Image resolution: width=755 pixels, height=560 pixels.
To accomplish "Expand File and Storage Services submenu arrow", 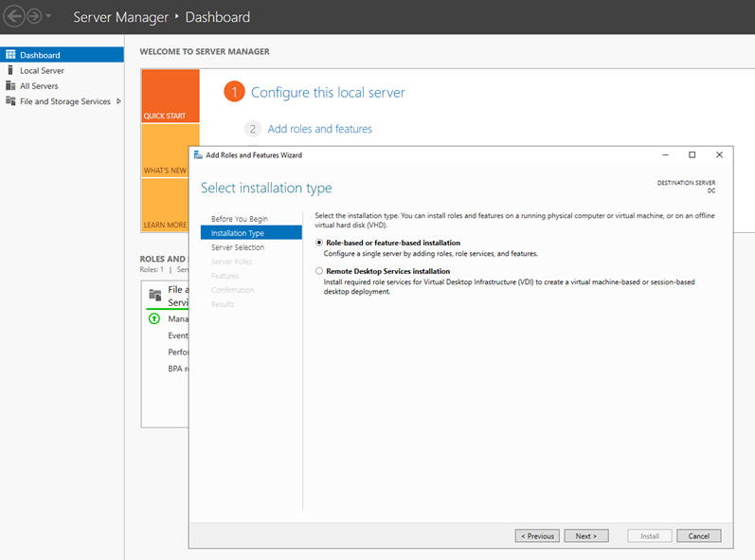I will [x=118, y=101].
